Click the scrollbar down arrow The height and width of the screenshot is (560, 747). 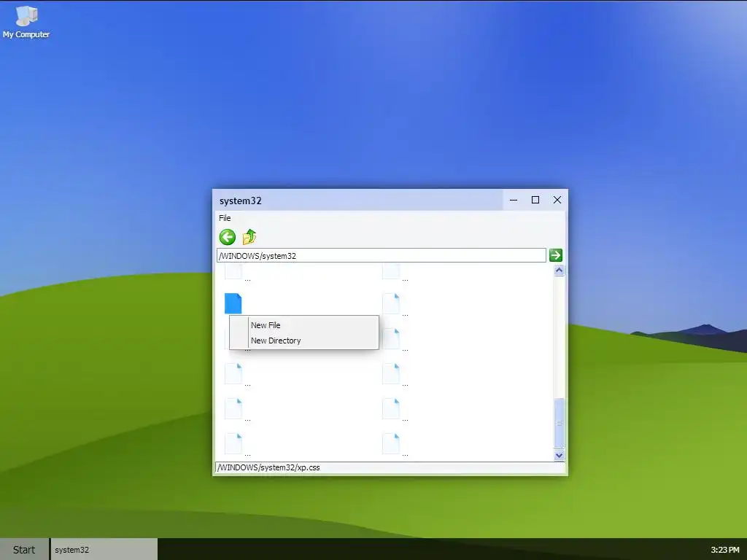[560, 455]
